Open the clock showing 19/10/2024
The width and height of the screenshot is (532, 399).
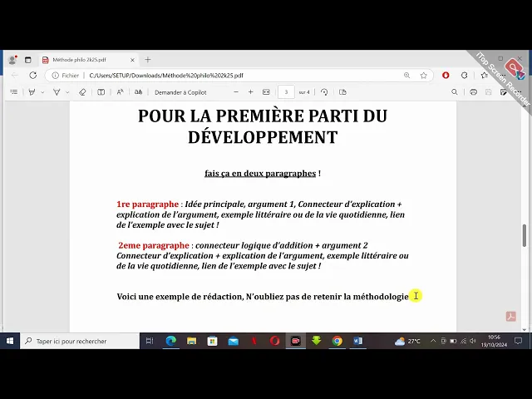click(494, 341)
